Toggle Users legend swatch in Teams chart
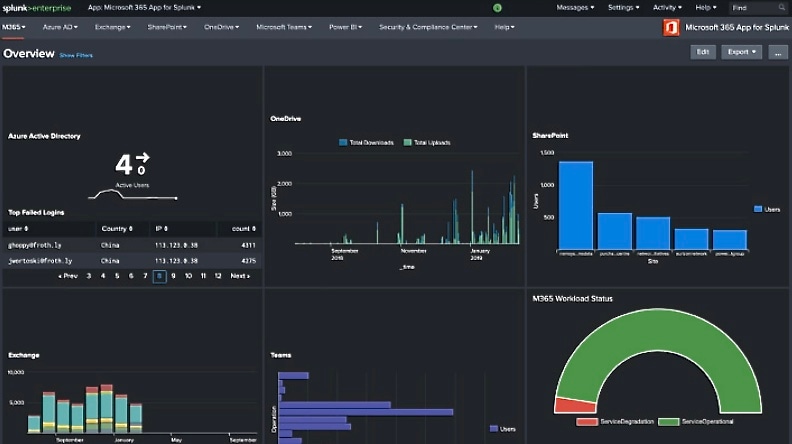 click(493, 429)
